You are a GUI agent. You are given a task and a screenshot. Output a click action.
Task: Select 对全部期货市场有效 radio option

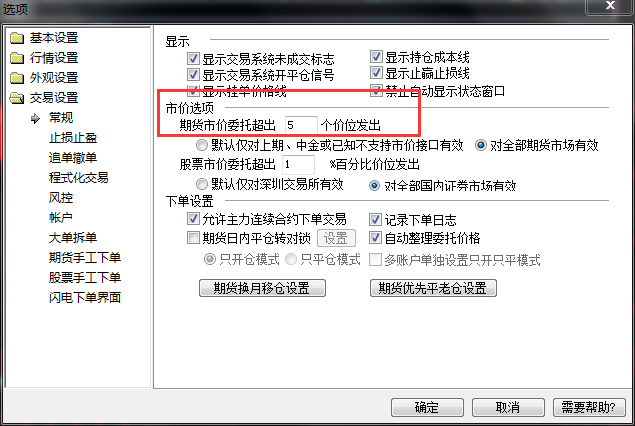(481, 145)
